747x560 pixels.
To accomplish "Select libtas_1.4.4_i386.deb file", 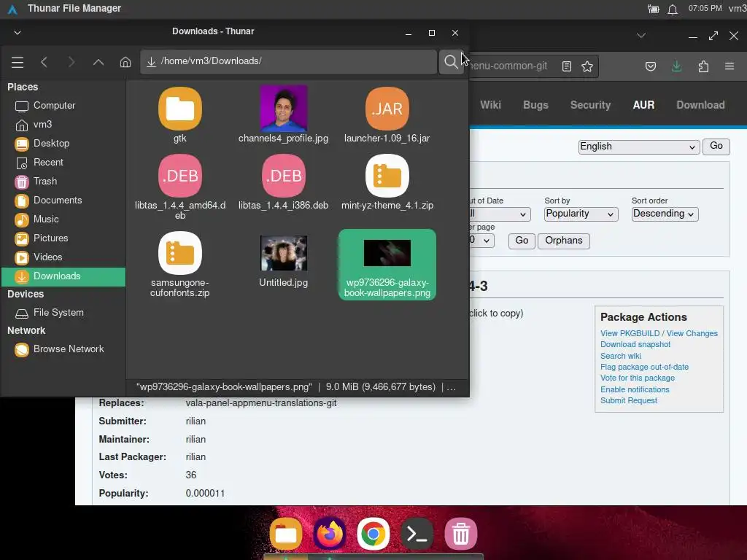I will (x=284, y=183).
